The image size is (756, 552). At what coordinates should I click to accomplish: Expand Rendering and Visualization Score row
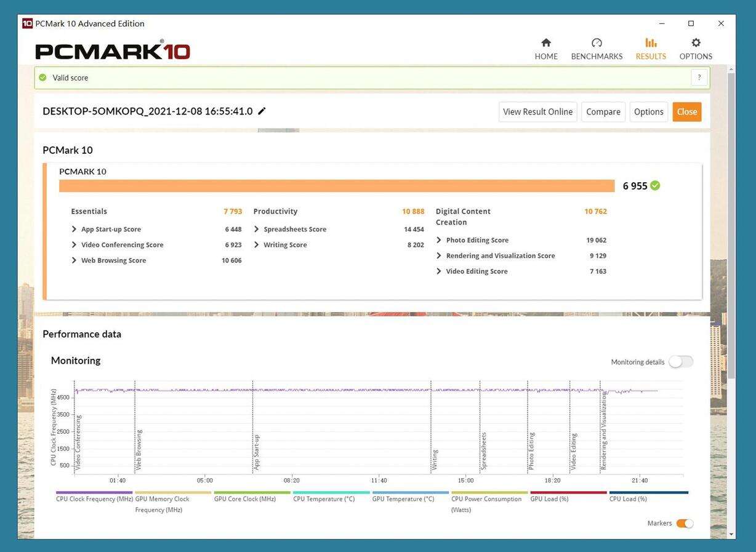coord(439,255)
